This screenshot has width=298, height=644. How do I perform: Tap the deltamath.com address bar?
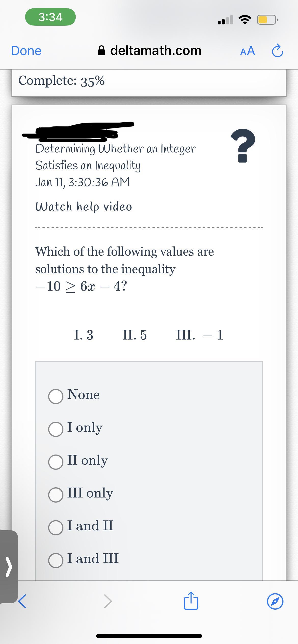tap(156, 51)
